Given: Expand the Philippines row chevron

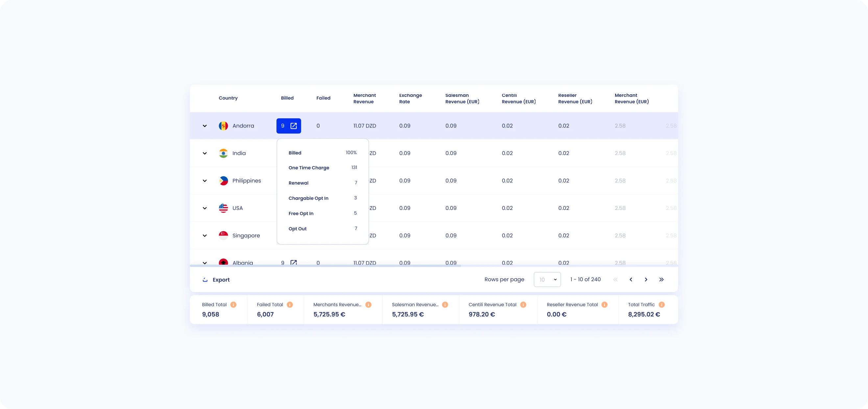Looking at the screenshot, I should [205, 181].
